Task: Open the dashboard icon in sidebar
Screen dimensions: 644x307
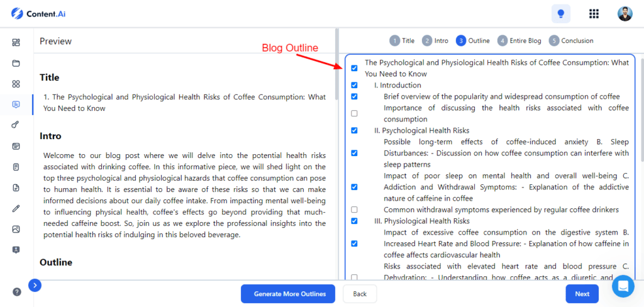Action: coord(16,42)
